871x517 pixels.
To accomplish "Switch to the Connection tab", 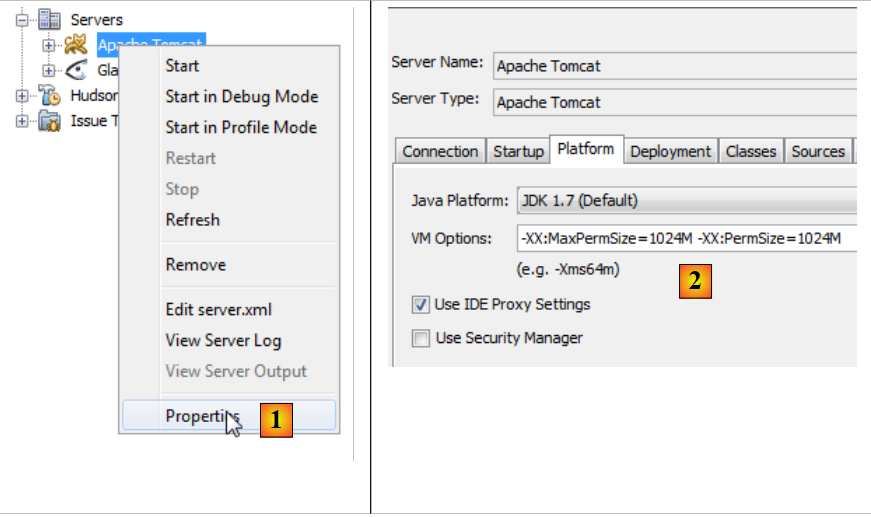I will [x=440, y=151].
